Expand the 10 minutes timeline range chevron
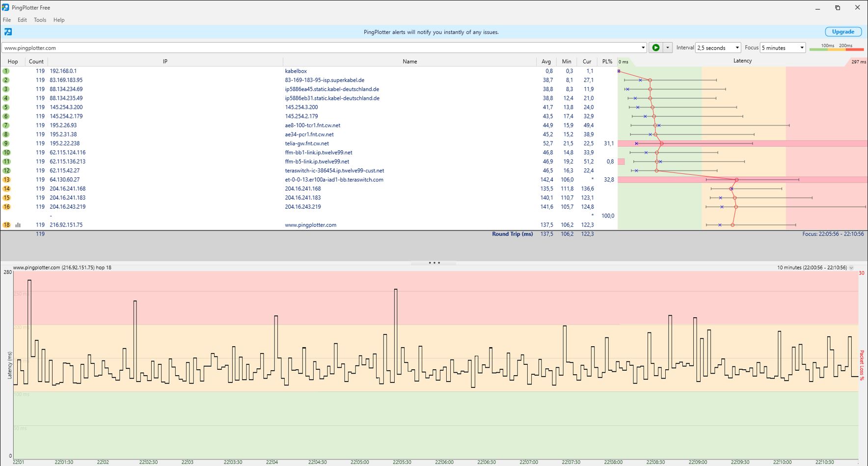The image size is (868, 466). click(x=851, y=268)
